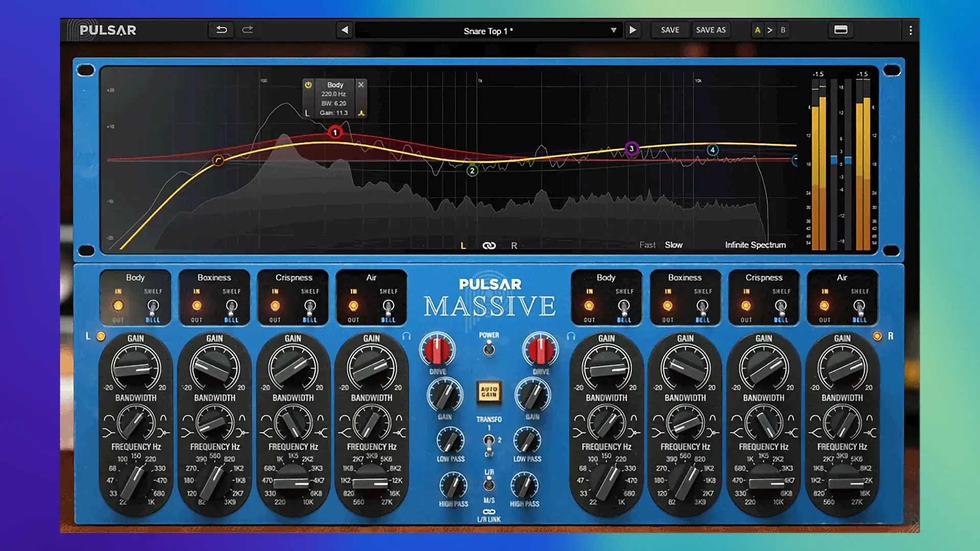Image resolution: width=980 pixels, height=551 pixels.
Task: Flip the POWER switch
Action: tap(489, 348)
